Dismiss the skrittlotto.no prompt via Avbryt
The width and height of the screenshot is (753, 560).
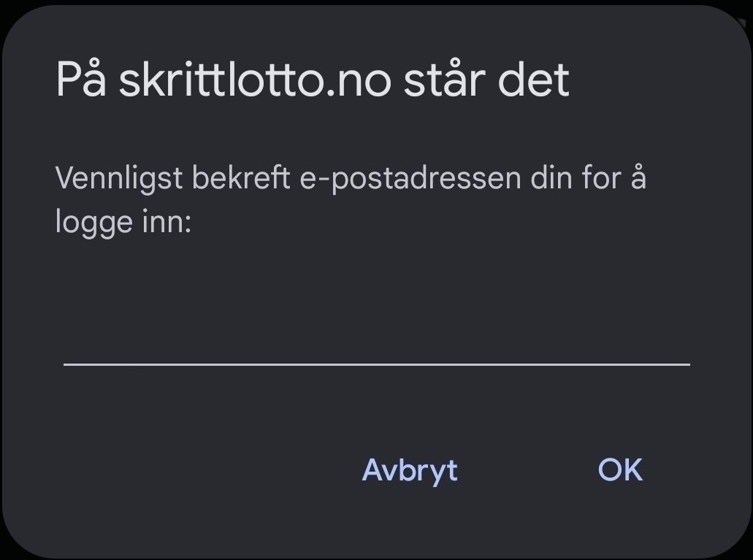[x=410, y=471]
